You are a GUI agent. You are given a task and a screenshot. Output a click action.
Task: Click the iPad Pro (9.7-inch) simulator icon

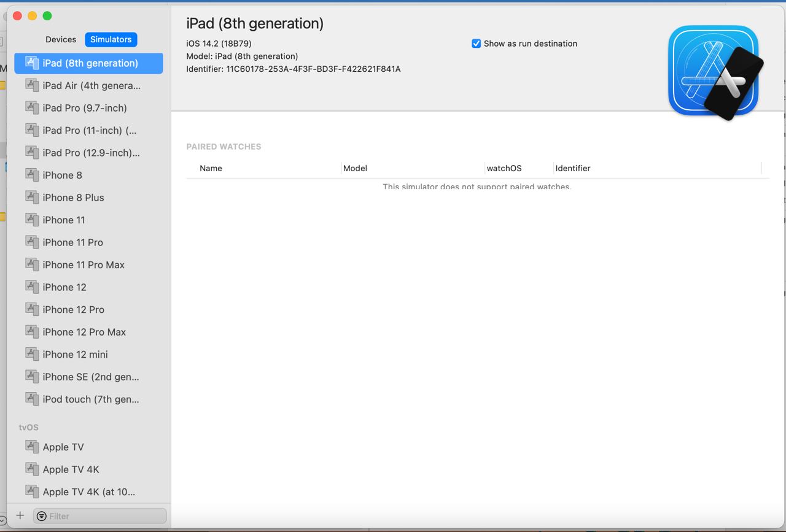click(x=32, y=107)
